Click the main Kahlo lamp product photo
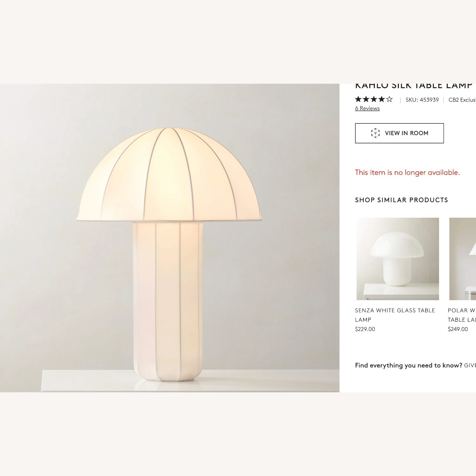 click(x=170, y=238)
